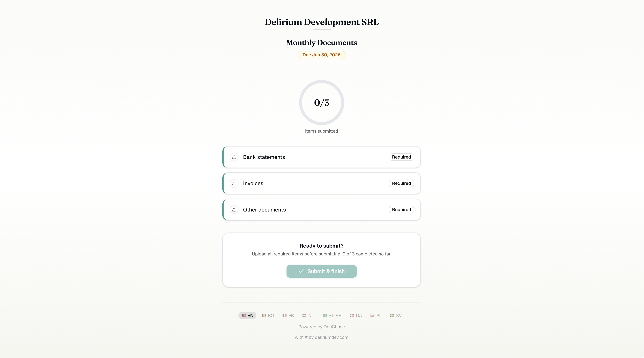
Task: Click the upload icon for Bank statements
Action: point(234,157)
